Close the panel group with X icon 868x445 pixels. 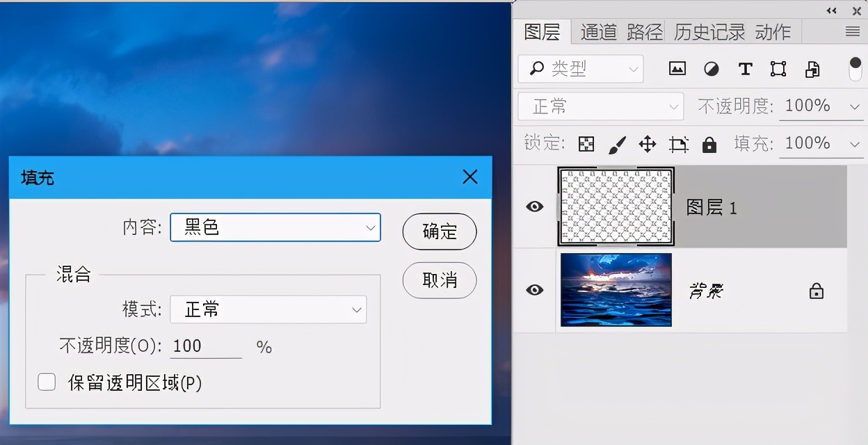[857, 10]
